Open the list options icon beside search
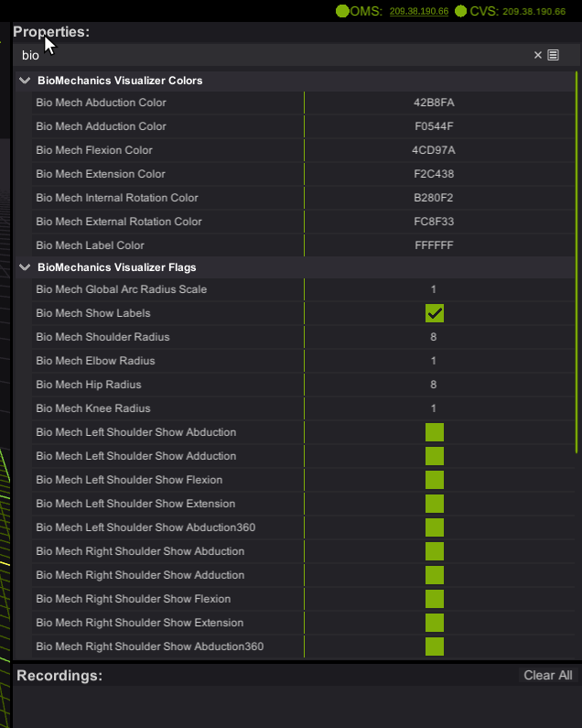Image resolution: width=582 pixels, height=728 pixels. point(553,55)
